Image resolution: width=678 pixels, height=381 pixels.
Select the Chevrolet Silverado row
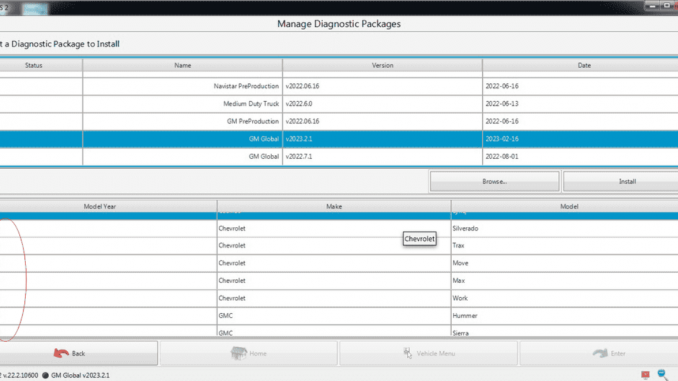pos(339,228)
